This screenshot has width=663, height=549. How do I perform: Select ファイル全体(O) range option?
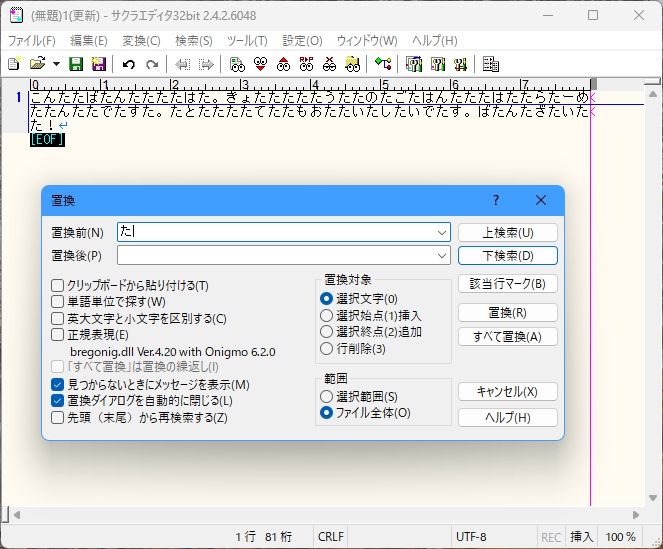(x=326, y=412)
